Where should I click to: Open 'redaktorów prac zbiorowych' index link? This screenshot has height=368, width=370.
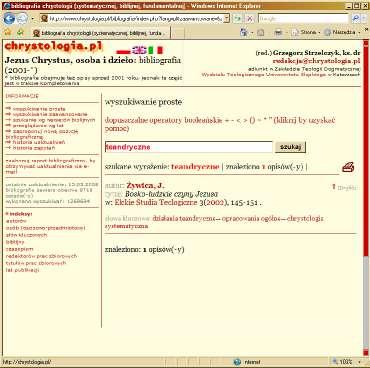click(42, 256)
